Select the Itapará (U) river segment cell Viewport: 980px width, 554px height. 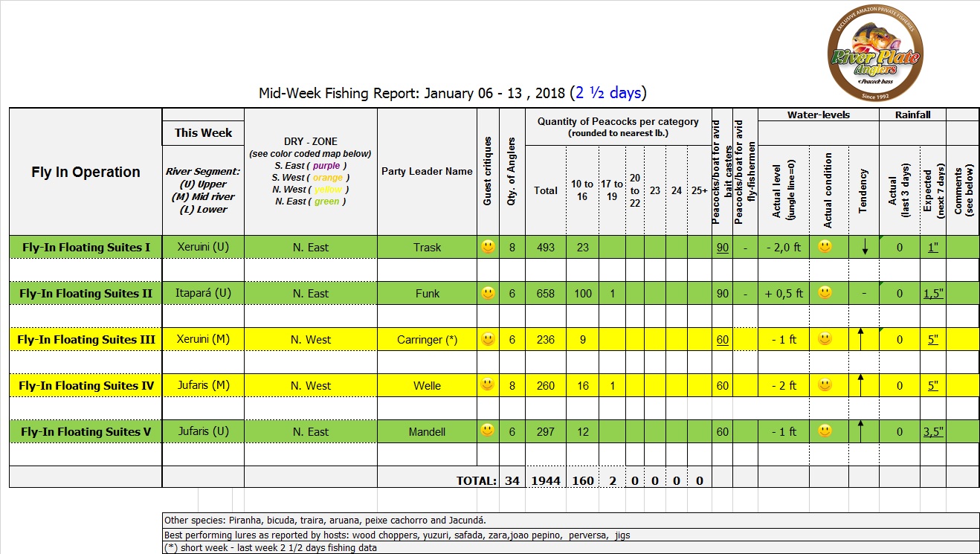point(203,294)
